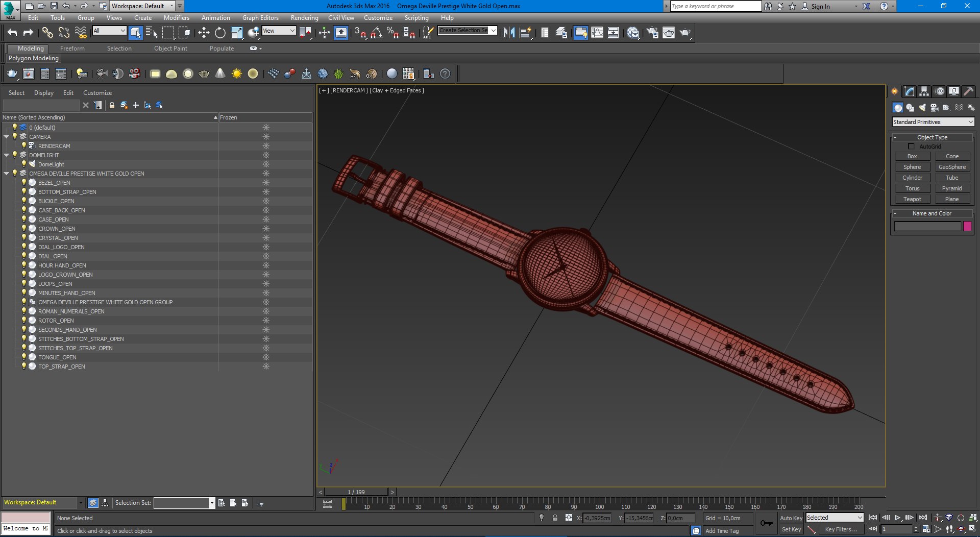Click the object name input field

click(927, 226)
